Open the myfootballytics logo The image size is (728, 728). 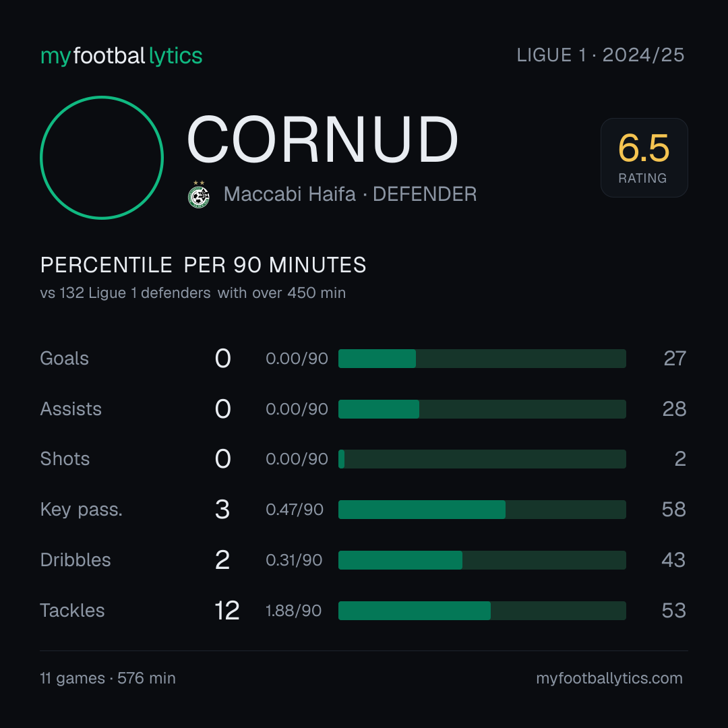coord(121,56)
